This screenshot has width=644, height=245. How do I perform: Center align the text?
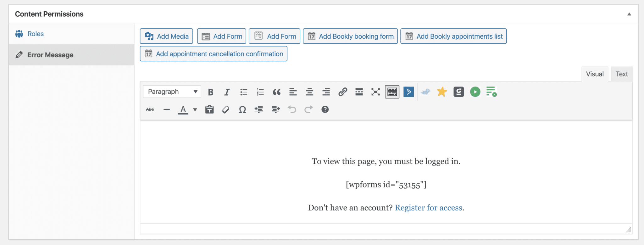click(309, 92)
